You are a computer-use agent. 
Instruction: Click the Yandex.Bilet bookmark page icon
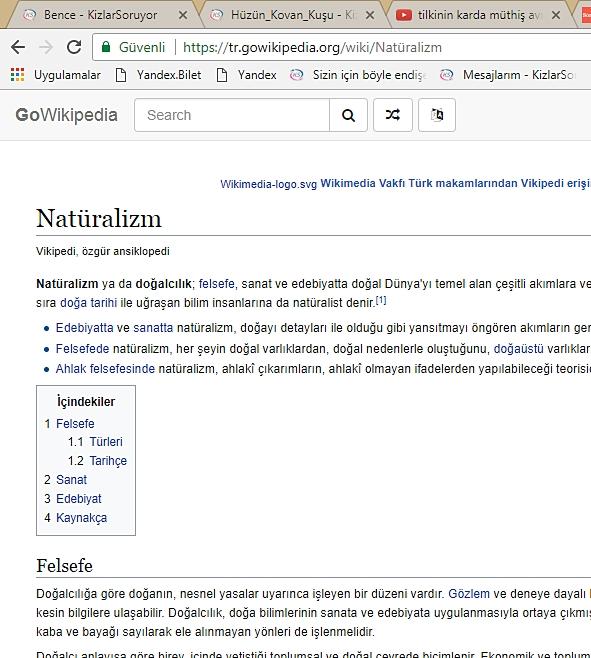[121, 75]
